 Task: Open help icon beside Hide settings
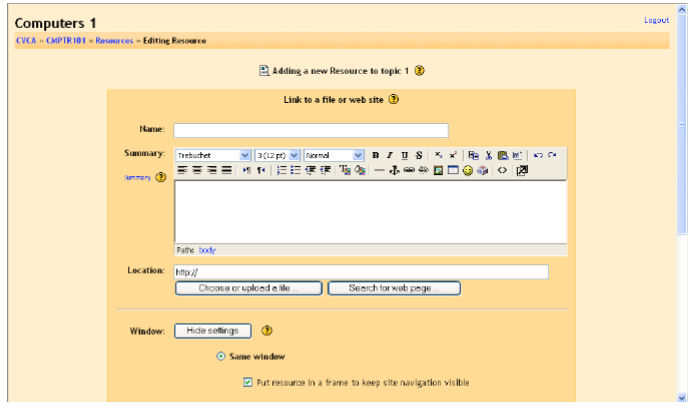tap(267, 331)
